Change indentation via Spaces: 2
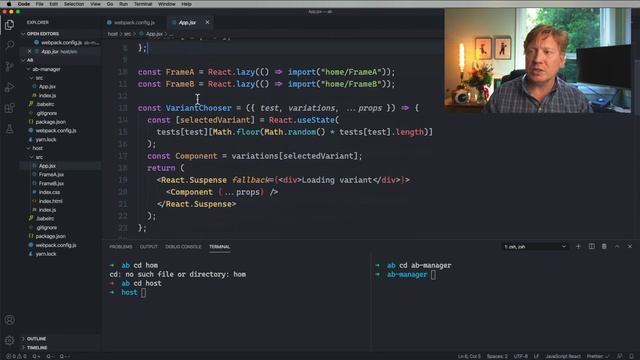The image size is (640, 360). click(497, 356)
